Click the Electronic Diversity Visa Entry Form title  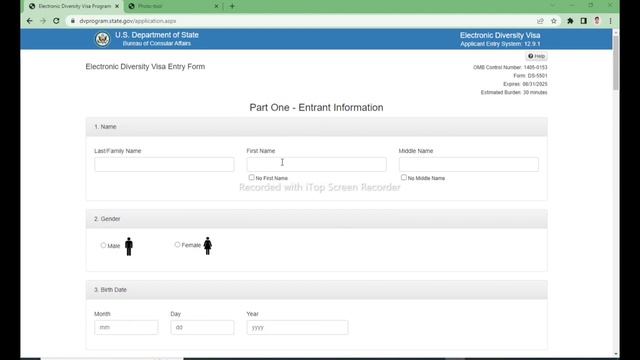click(145, 67)
